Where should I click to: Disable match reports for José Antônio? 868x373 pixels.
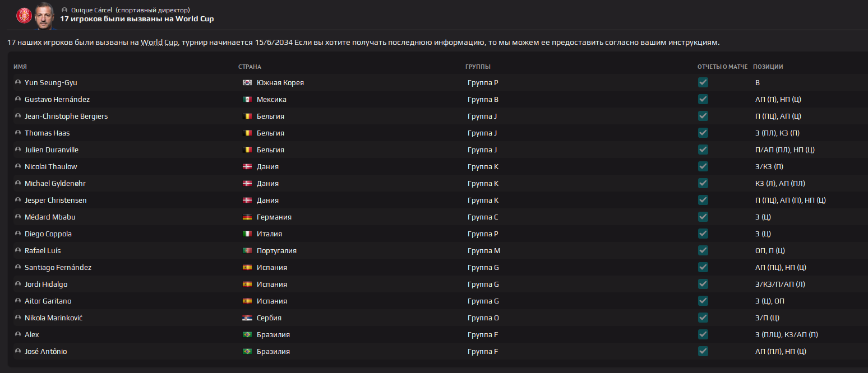(703, 351)
